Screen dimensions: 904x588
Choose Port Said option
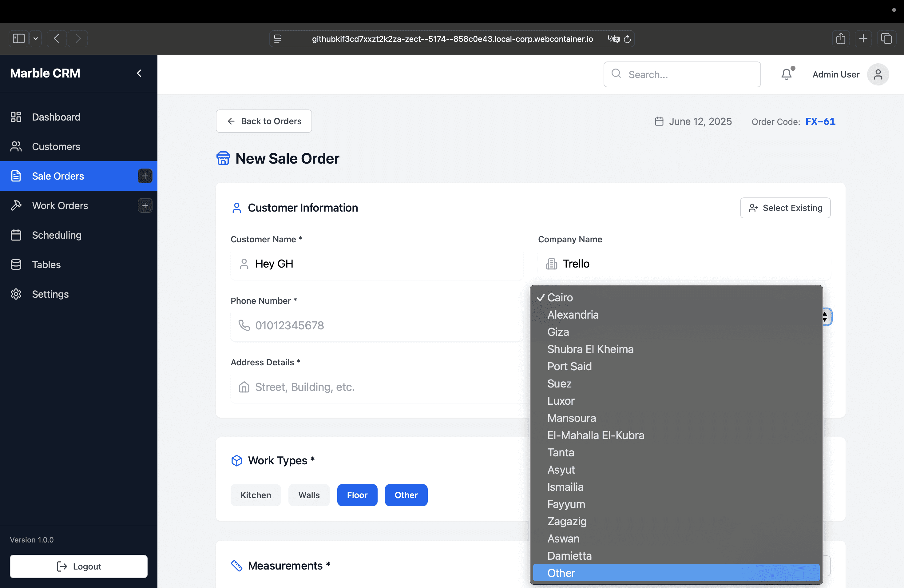click(676, 366)
